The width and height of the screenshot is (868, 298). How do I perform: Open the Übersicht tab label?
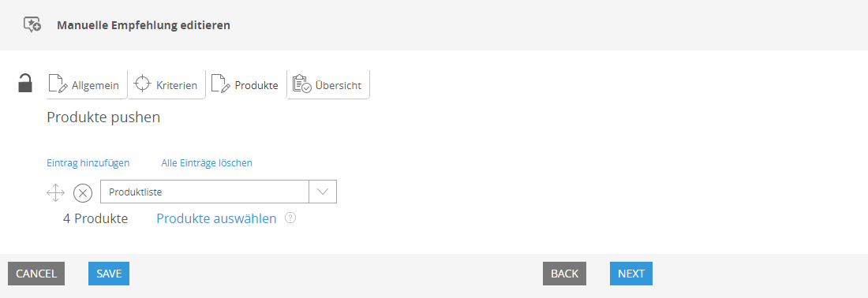pyautogui.click(x=339, y=86)
